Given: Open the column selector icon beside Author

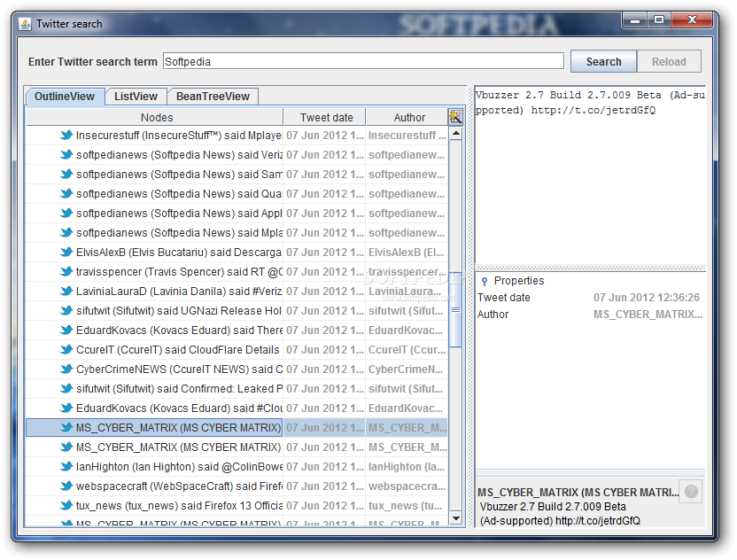Looking at the screenshot, I should (x=455, y=117).
